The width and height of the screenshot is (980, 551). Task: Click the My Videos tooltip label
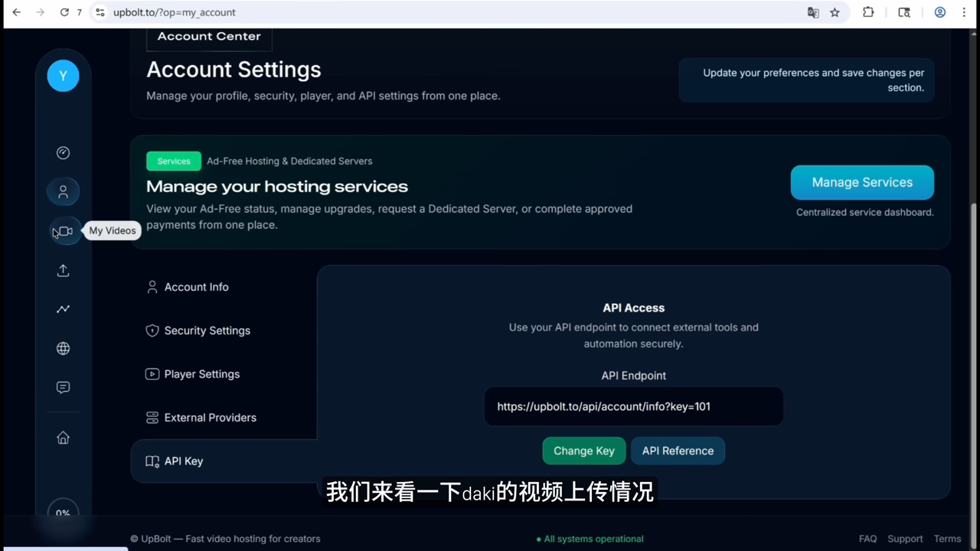[113, 230]
